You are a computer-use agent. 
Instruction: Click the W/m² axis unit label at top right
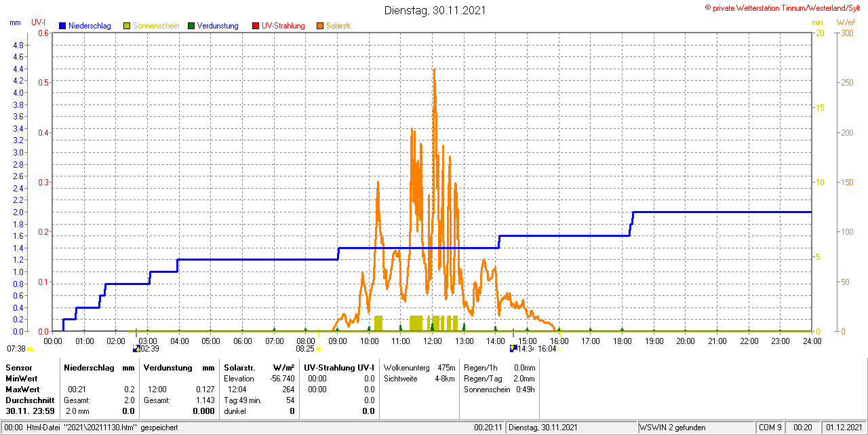pyautogui.click(x=846, y=22)
